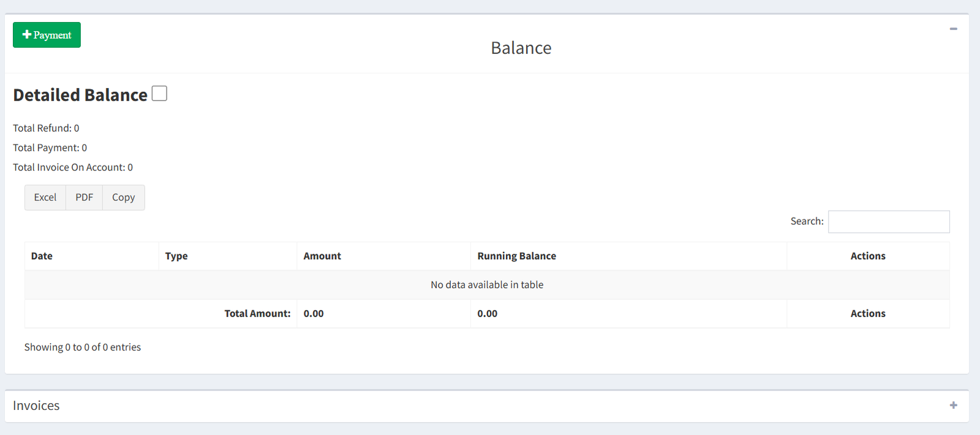Sort the table by the Amount column
Viewport: 980px width, 435px height.
383,256
